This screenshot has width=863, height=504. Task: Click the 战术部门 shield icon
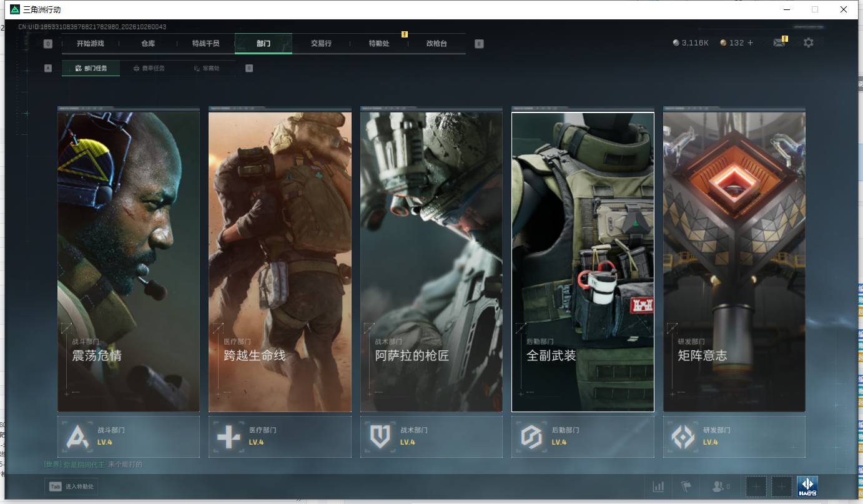[x=380, y=437]
